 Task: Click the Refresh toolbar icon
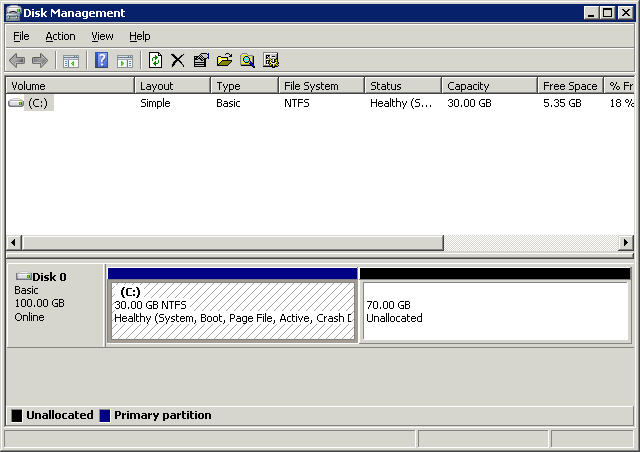[x=155, y=61]
